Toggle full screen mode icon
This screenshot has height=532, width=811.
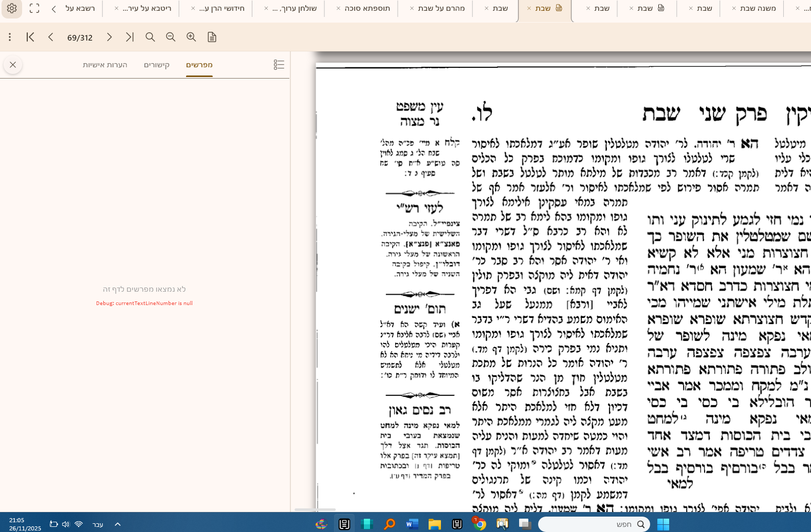tap(34, 9)
